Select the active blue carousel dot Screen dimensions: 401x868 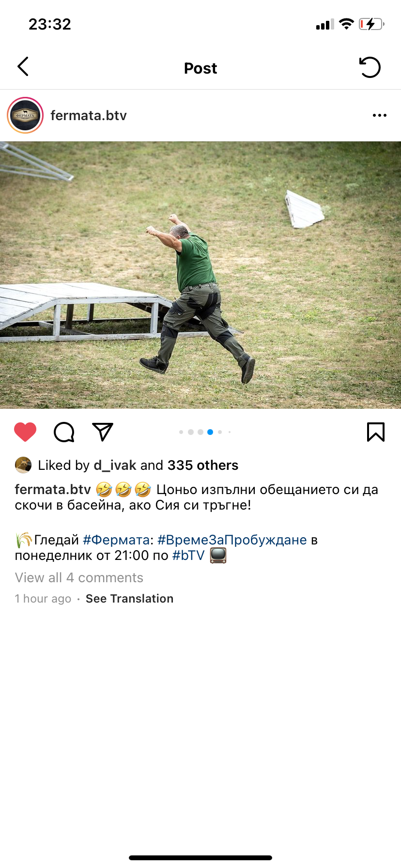pos(210,432)
